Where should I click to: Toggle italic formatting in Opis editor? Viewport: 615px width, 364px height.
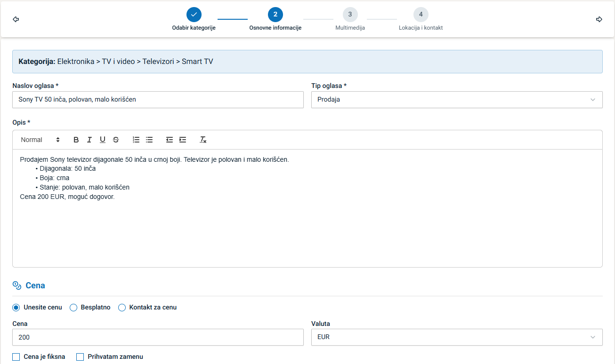pos(89,140)
